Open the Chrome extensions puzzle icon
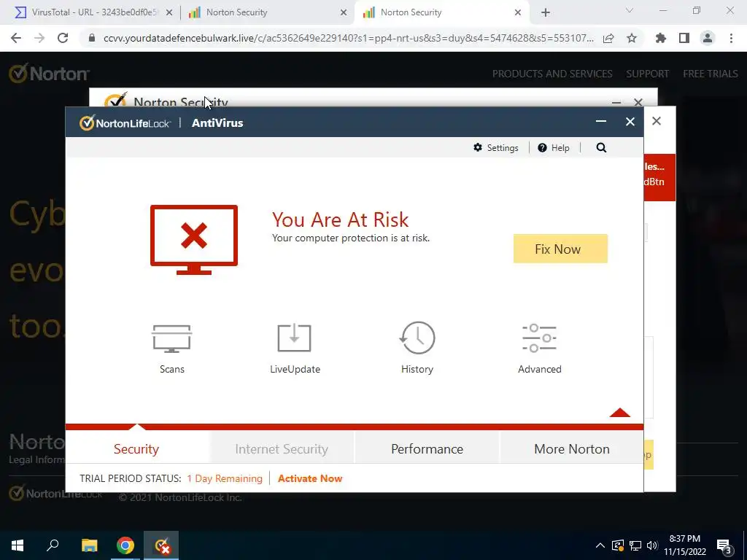 (661, 38)
